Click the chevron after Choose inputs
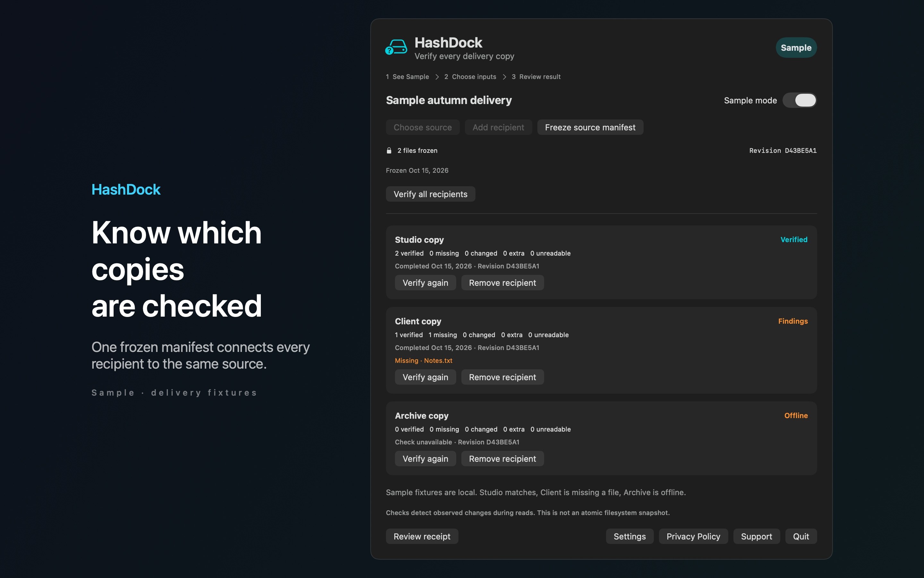The width and height of the screenshot is (924, 578). point(504,77)
